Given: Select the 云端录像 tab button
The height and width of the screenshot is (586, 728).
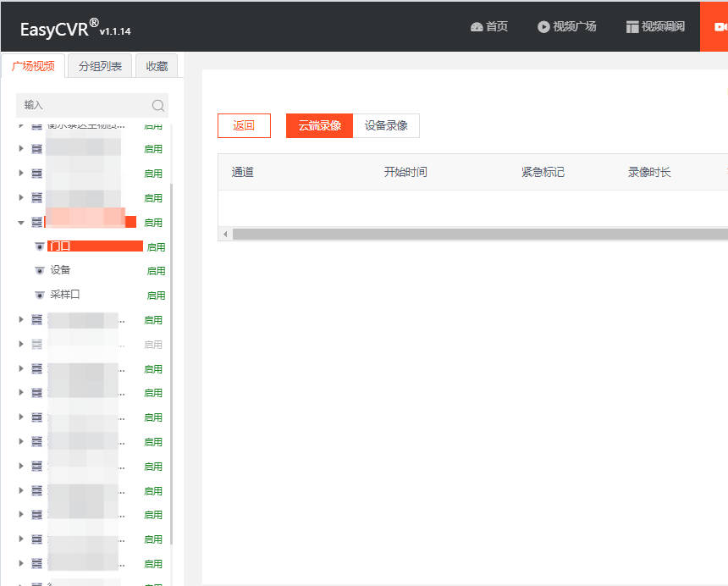Looking at the screenshot, I should point(319,125).
